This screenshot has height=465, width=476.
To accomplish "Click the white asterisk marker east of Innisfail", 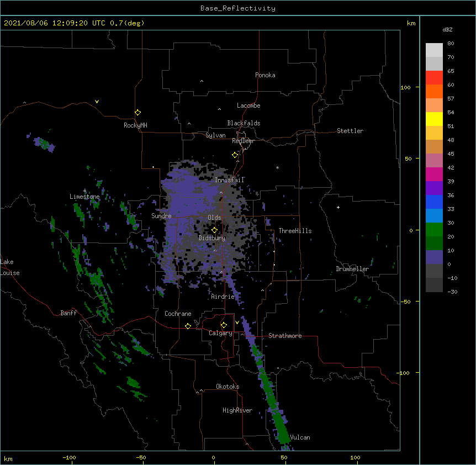I will pos(277,167).
